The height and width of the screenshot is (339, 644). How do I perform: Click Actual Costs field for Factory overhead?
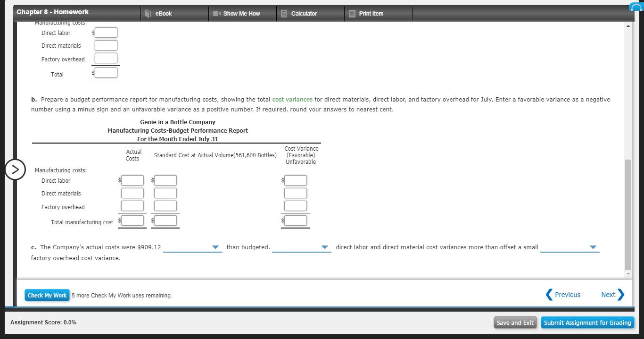132,206
